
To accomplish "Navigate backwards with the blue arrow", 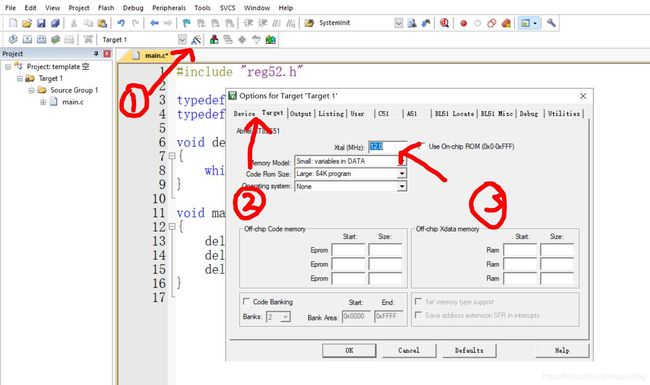I will tap(154, 23).
